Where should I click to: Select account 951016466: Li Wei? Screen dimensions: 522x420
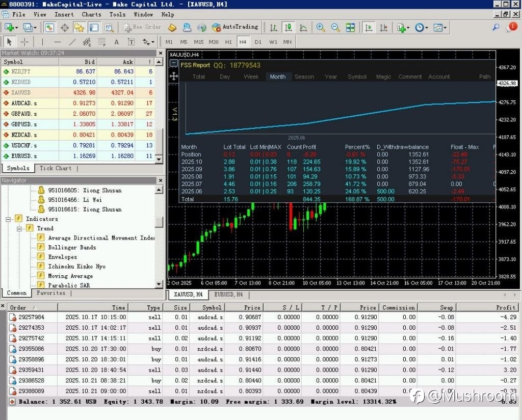pos(75,200)
